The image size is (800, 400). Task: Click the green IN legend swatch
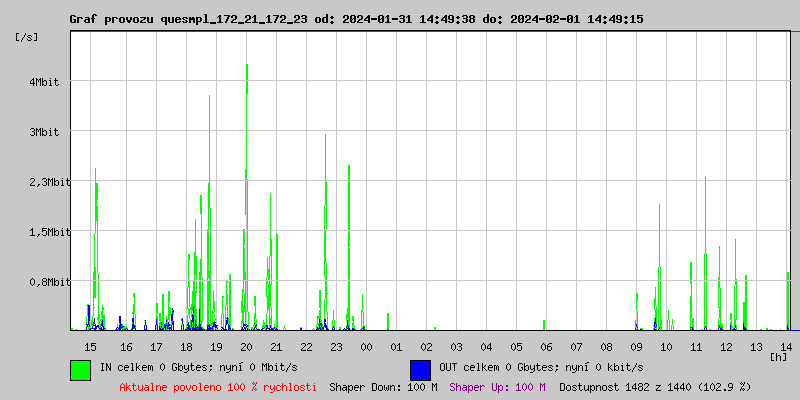[80, 369]
